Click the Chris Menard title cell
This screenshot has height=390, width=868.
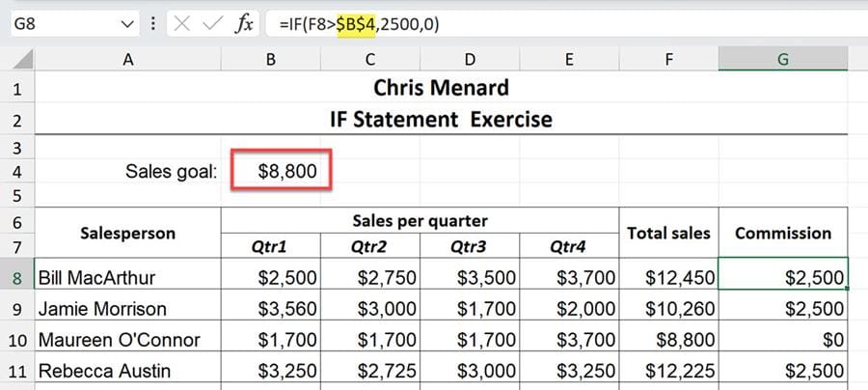coord(441,90)
